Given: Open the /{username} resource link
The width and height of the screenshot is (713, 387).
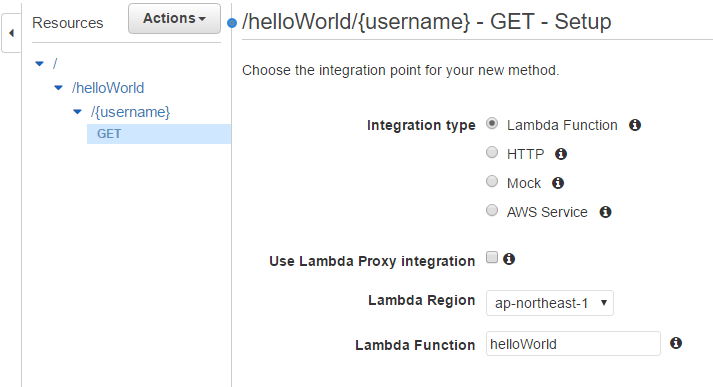Looking at the screenshot, I should click(131, 112).
